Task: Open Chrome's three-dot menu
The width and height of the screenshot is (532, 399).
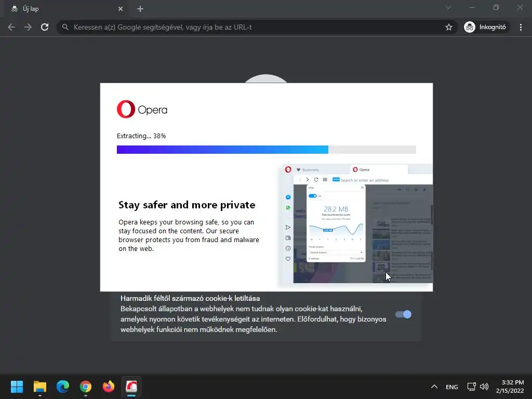Action: click(x=521, y=27)
